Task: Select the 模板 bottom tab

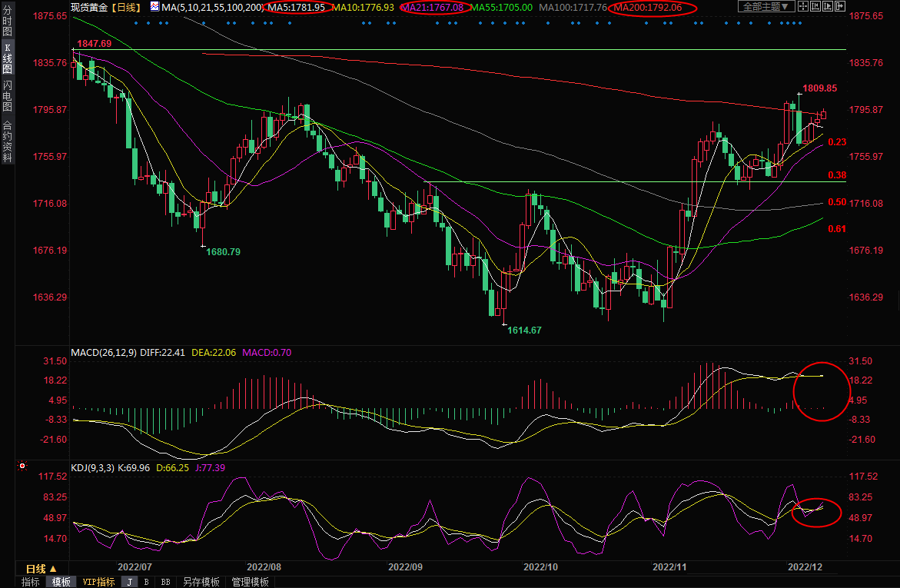Action: 61,582
